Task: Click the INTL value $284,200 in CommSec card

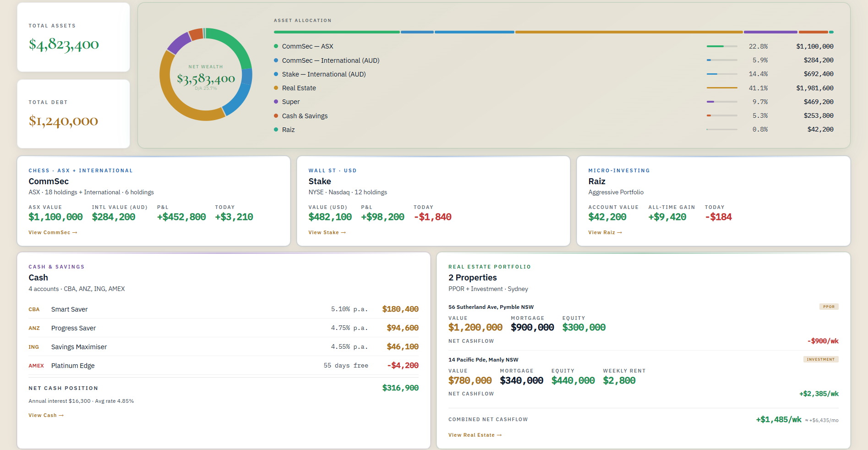Action: pyautogui.click(x=114, y=217)
